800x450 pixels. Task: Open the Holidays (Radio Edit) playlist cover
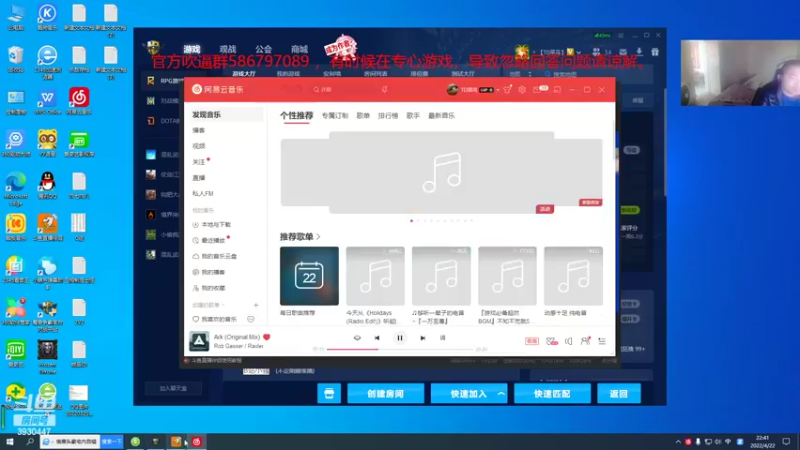(376, 276)
